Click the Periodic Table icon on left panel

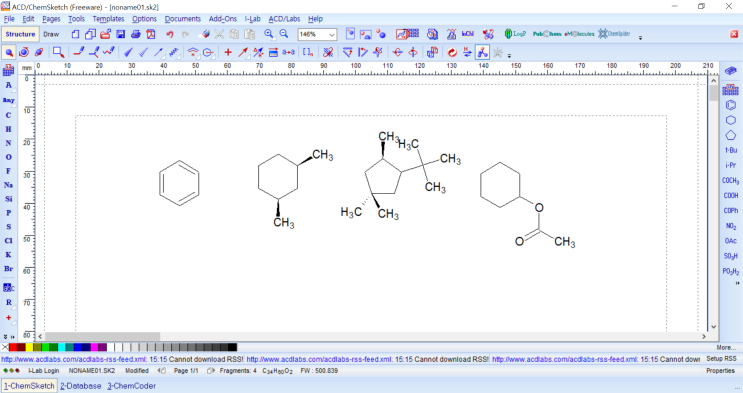(x=8, y=71)
